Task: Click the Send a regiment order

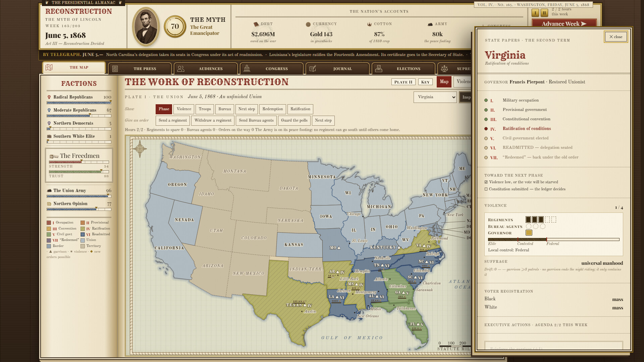Action: point(173,120)
